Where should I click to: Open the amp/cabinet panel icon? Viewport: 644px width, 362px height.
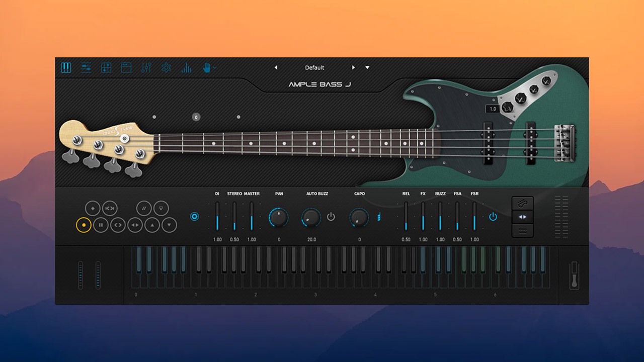(x=126, y=68)
